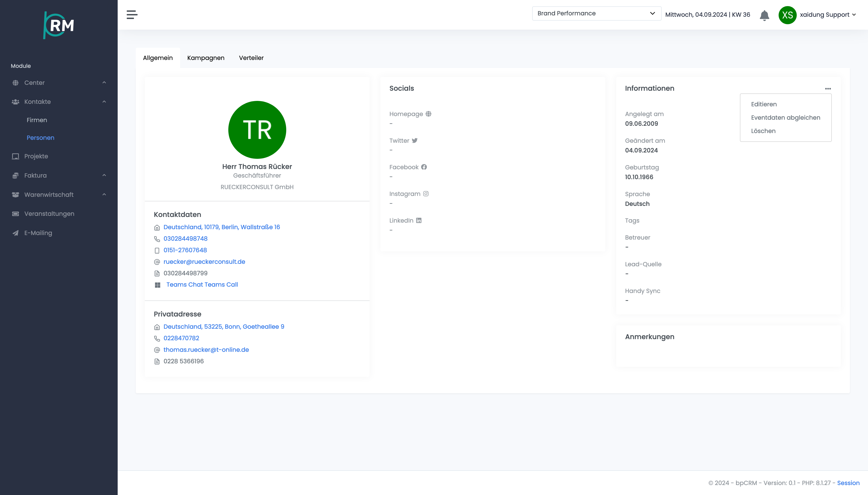The width and height of the screenshot is (868, 495).
Task: Choose Editieren from the context menu
Action: [764, 104]
